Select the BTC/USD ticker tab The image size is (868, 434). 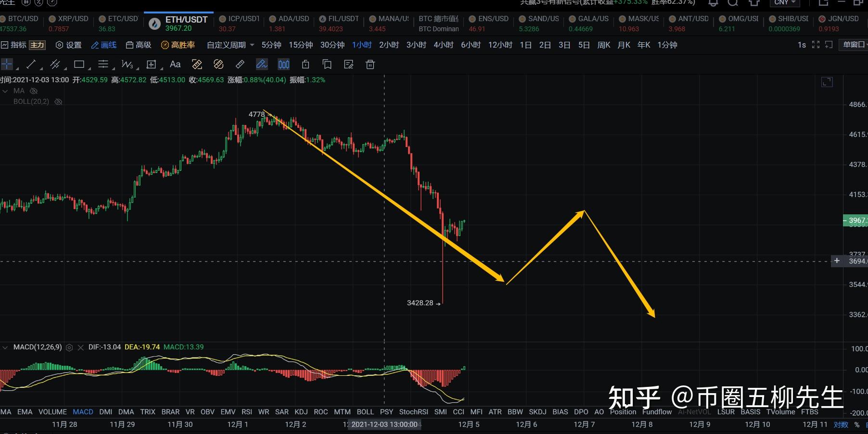click(19, 23)
